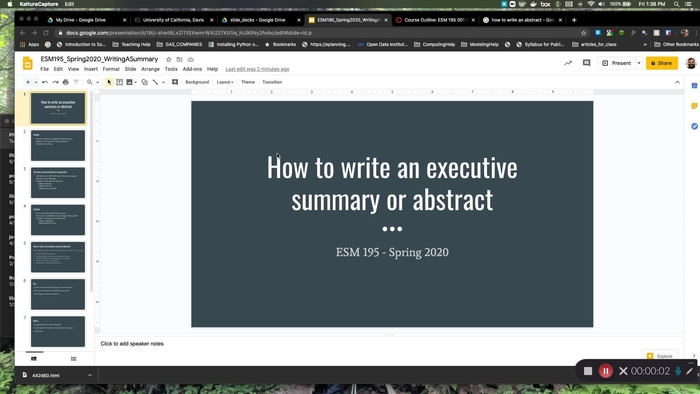Open the Format menu
This screenshot has width=700, height=394.
tap(111, 69)
